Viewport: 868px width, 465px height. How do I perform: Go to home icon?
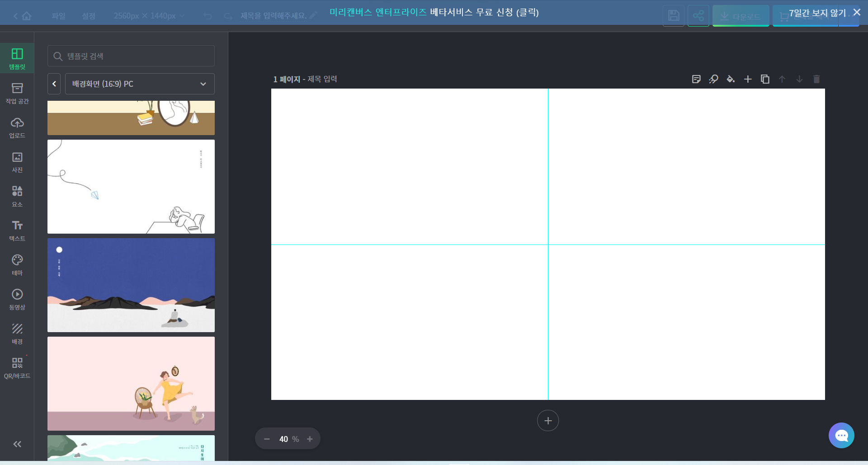[x=27, y=16]
